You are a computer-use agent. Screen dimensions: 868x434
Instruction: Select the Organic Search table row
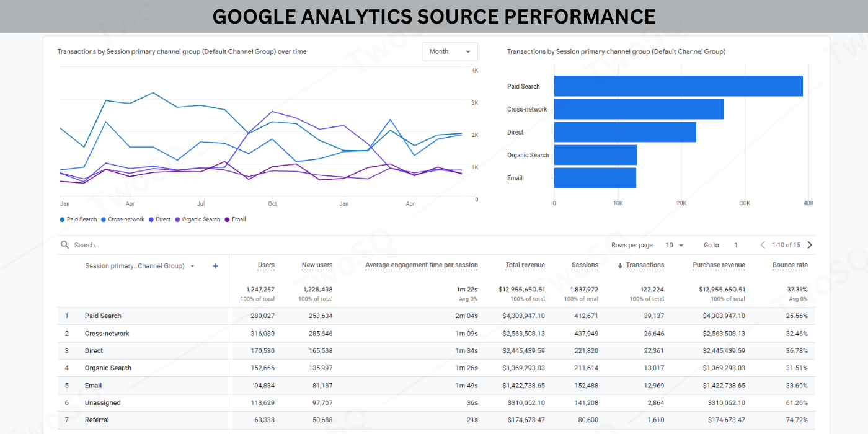pyautogui.click(x=108, y=368)
